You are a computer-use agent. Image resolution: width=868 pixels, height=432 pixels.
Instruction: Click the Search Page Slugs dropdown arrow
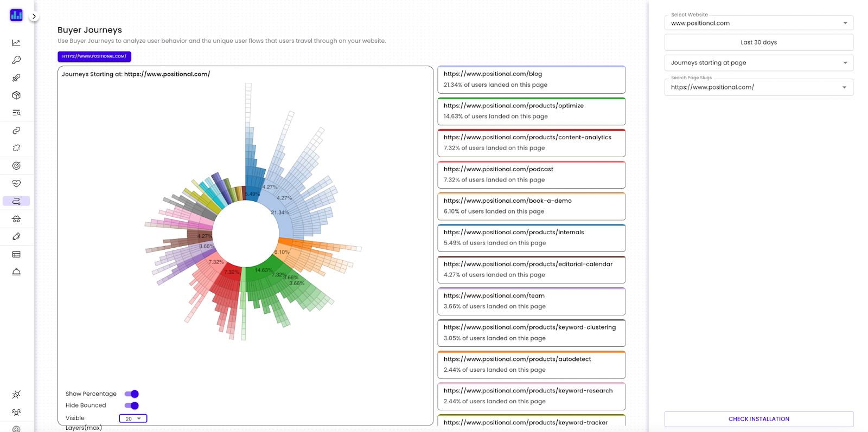pos(844,87)
